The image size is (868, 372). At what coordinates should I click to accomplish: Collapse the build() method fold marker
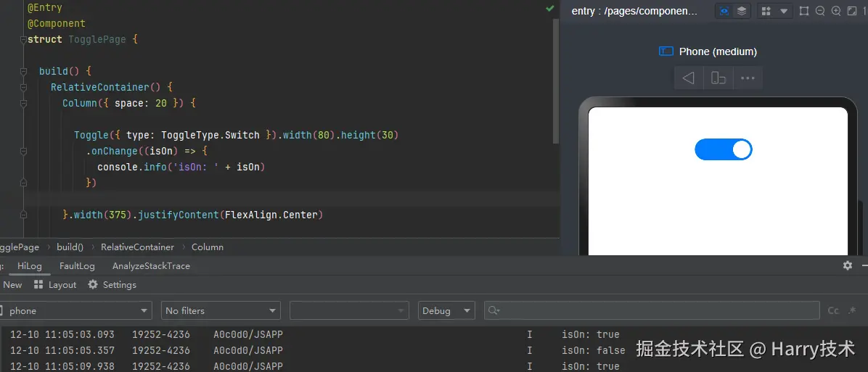pyautogui.click(x=23, y=71)
